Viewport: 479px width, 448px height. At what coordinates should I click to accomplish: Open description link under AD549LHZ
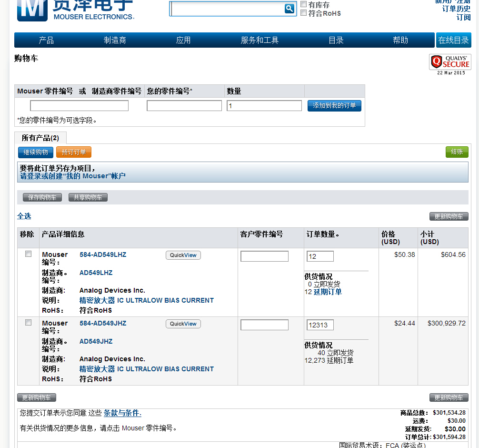click(147, 300)
